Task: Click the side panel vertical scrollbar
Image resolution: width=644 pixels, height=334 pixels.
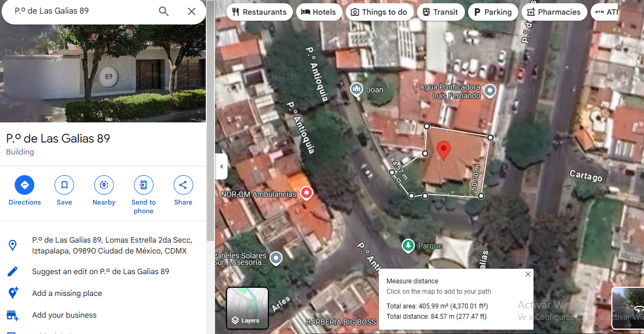Action: point(210,121)
